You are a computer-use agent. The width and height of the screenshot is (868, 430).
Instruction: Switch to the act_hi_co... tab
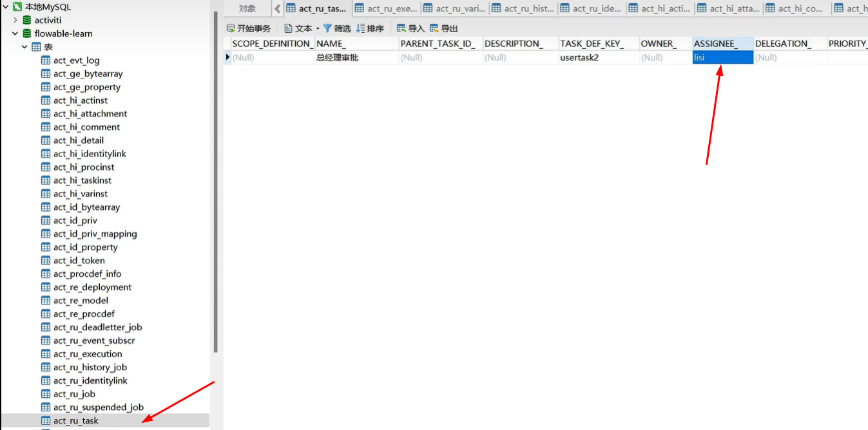click(797, 8)
